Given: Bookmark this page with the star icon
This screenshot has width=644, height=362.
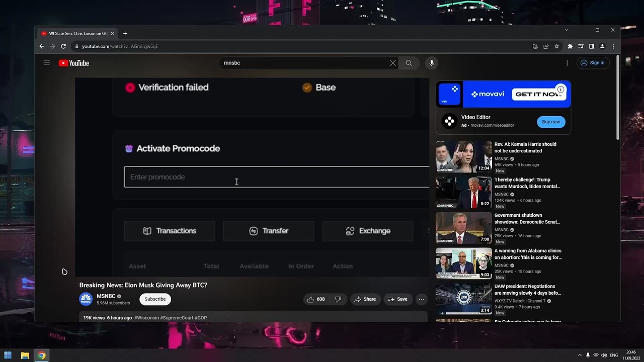Looking at the screenshot, I should (x=556, y=46).
